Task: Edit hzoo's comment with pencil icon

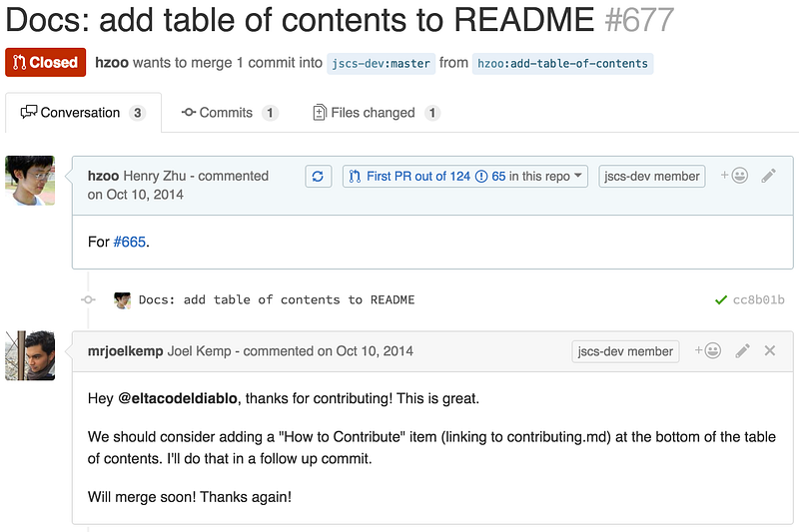Action: (x=768, y=176)
